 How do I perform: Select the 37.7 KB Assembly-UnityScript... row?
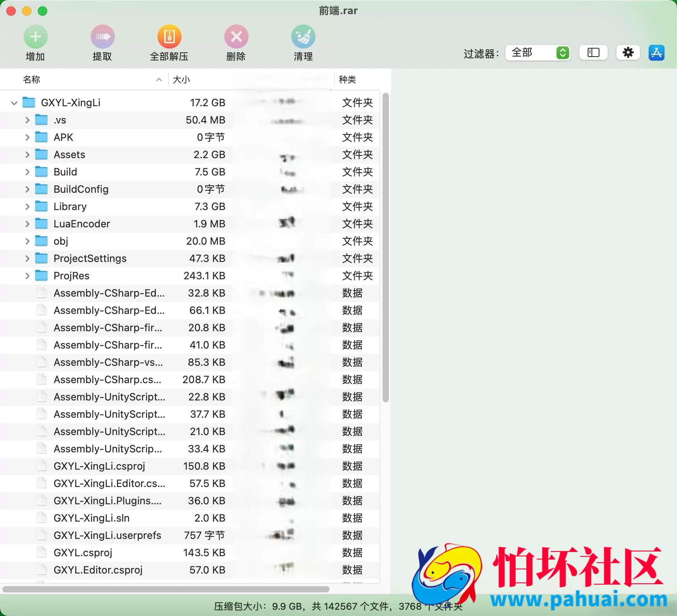[x=190, y=414]
